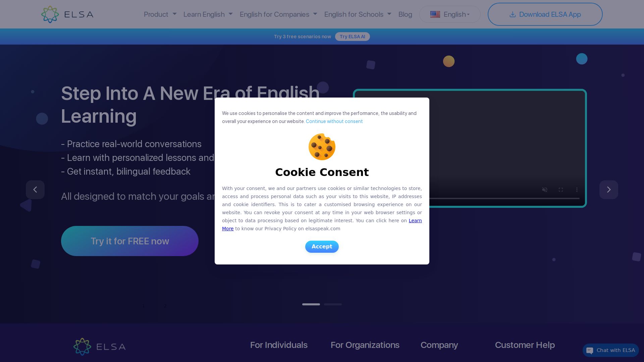Expand the Learn English dropdown

(208, 14)
